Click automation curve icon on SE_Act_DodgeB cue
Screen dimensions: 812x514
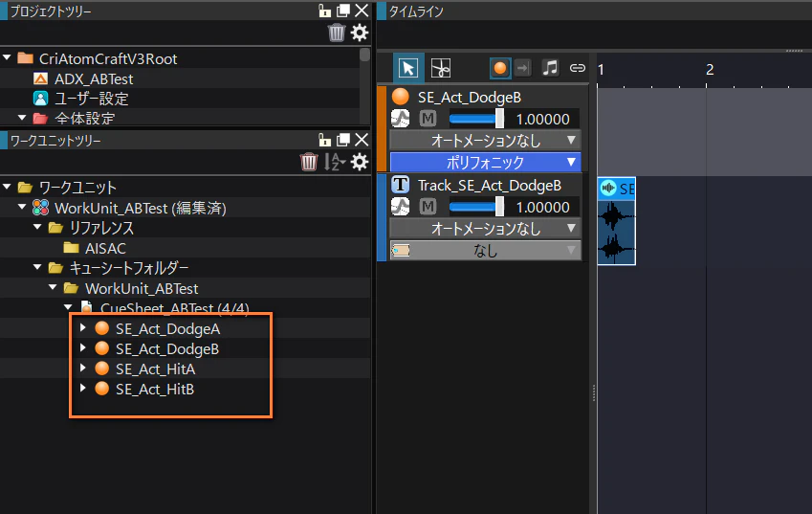[x=400, y=119]
